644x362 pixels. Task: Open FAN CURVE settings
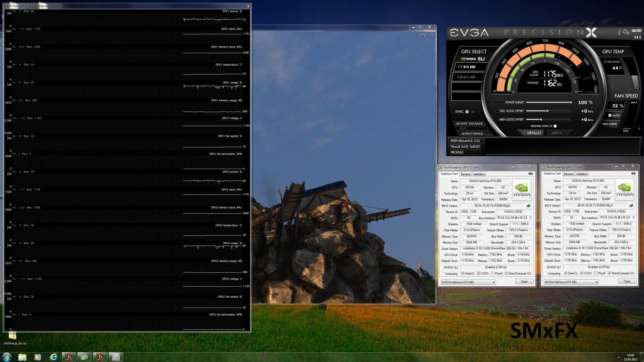[610, 124]
